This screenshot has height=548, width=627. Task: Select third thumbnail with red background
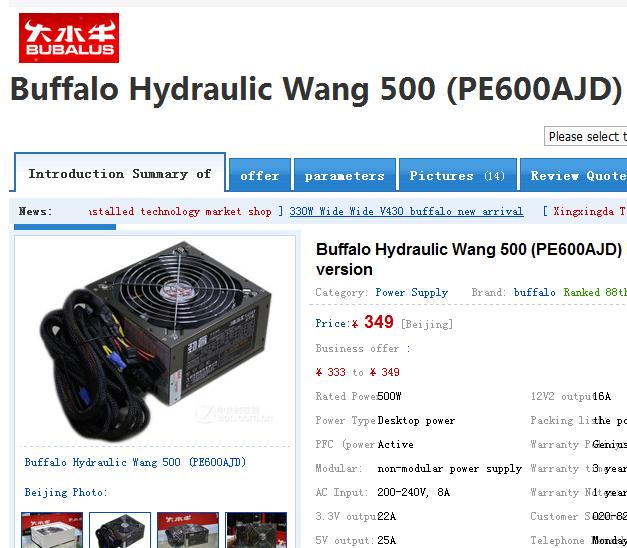point(188,530)
